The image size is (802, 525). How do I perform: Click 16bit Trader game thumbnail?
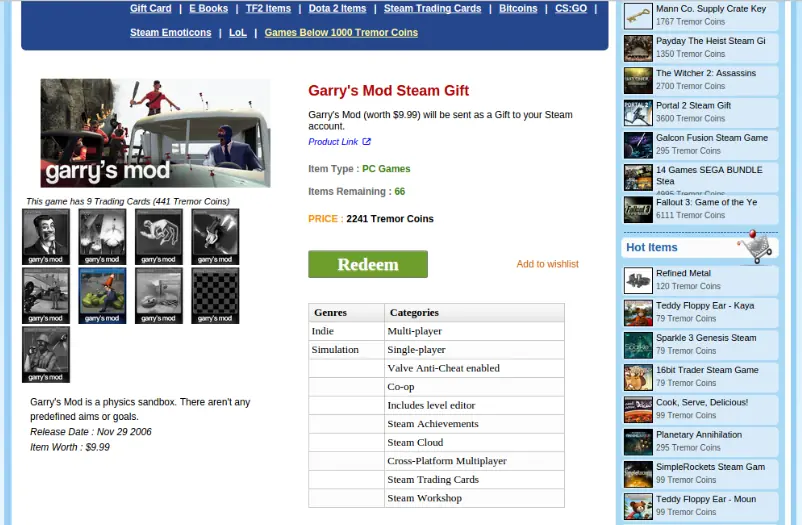[x=638, y=377]
